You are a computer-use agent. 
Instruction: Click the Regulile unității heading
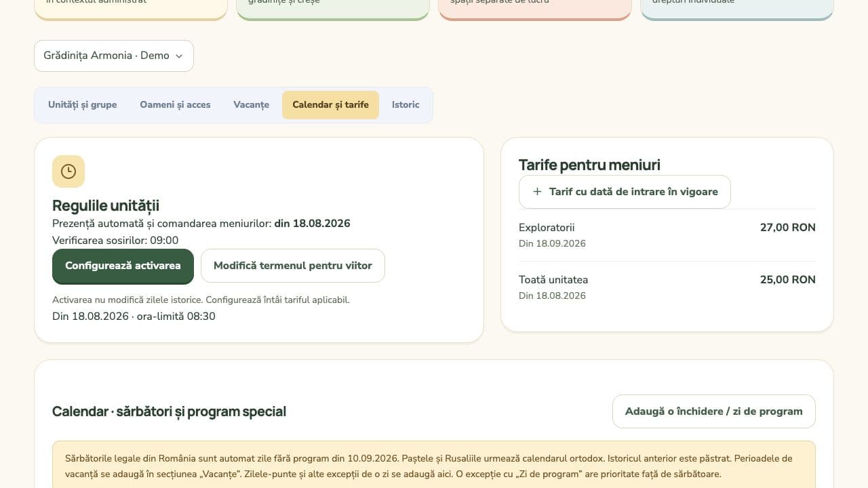[106, 205]
